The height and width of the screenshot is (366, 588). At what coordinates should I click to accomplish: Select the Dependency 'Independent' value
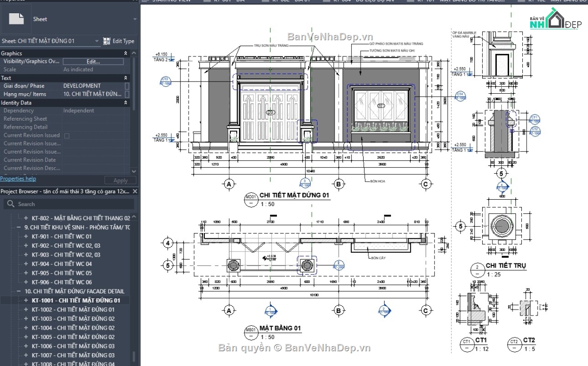78,111
